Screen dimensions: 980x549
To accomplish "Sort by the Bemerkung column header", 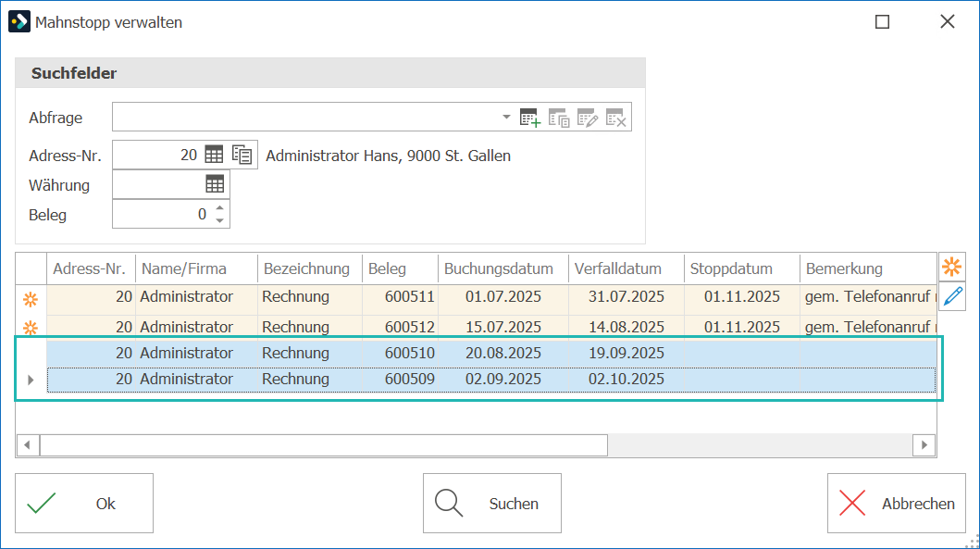I will point(868,268).
